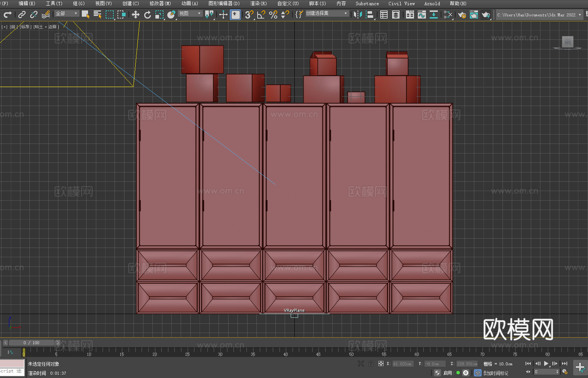The height and width of the screenshot is (378, 588).
Task: Activate the Select and Scale tool
Action: (159, 14)
